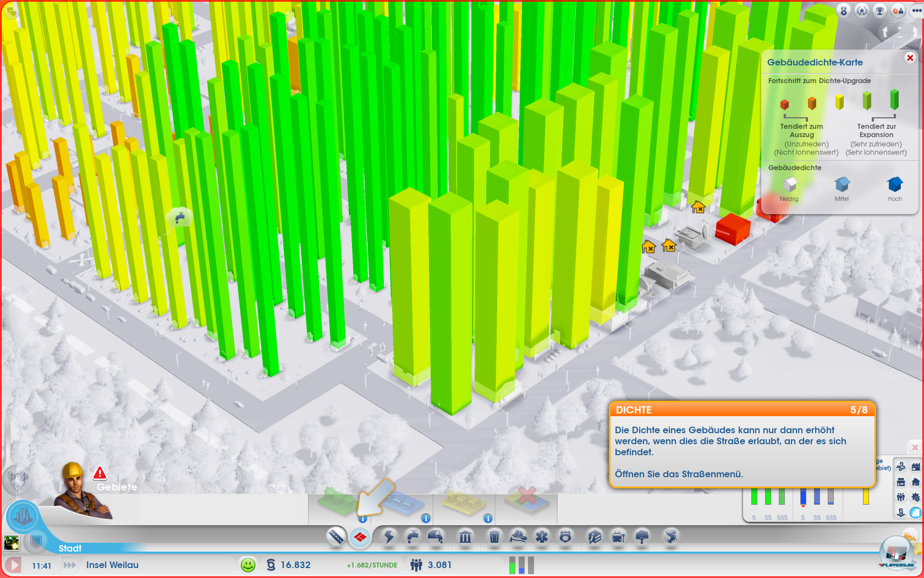Toggle the land value data layer

click(x=901, y=512)
